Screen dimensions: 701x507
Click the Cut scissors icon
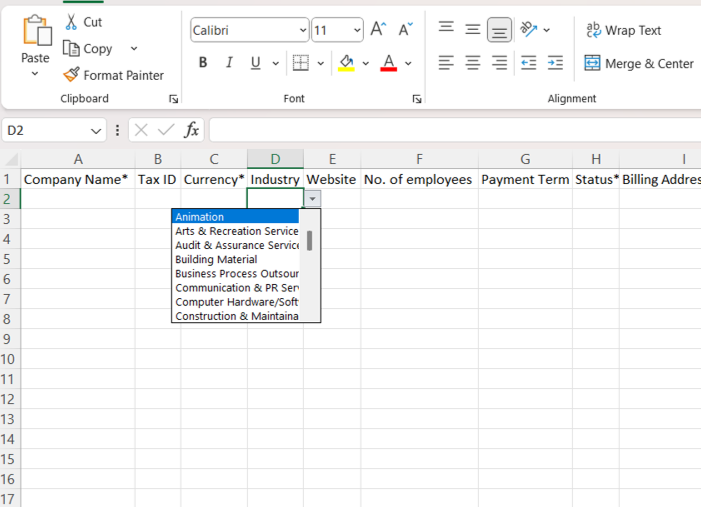click(71, 22)
